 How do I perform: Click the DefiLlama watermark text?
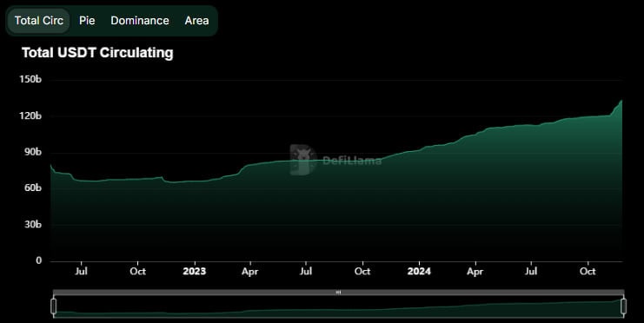[x=352, y=161]
